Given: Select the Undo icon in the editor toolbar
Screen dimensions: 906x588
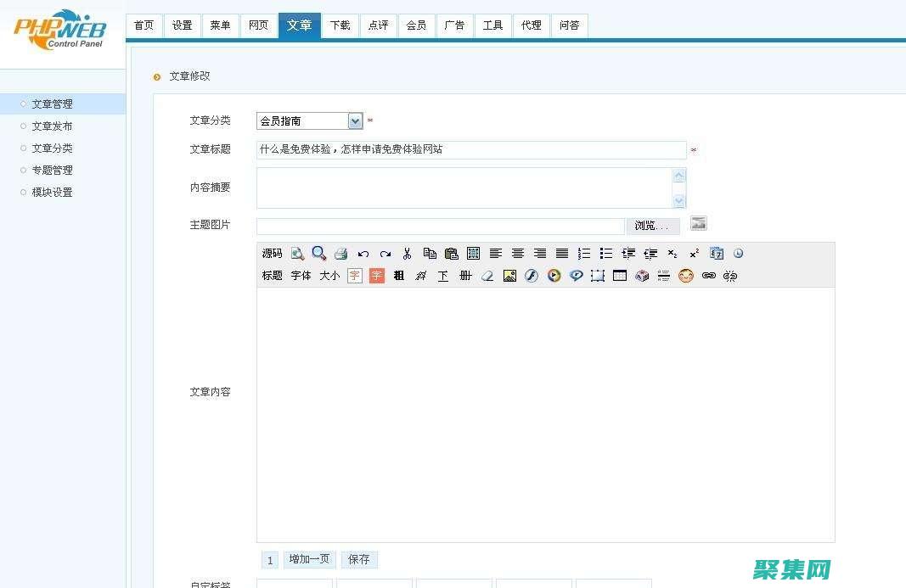Looking at the screenshot, I should pos(363,253).
